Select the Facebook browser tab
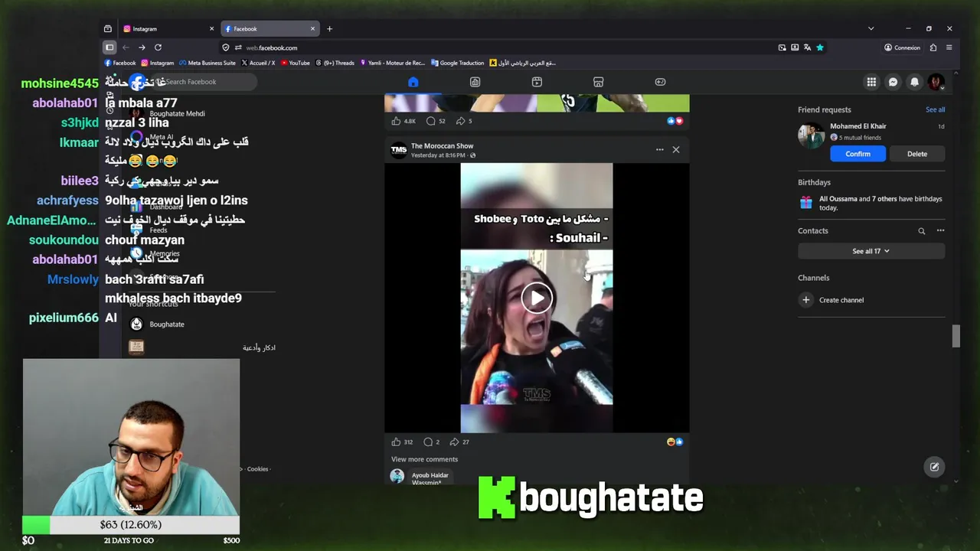This screenshot has width=980, height=551. pyautogui.click(x=269, y=29)
